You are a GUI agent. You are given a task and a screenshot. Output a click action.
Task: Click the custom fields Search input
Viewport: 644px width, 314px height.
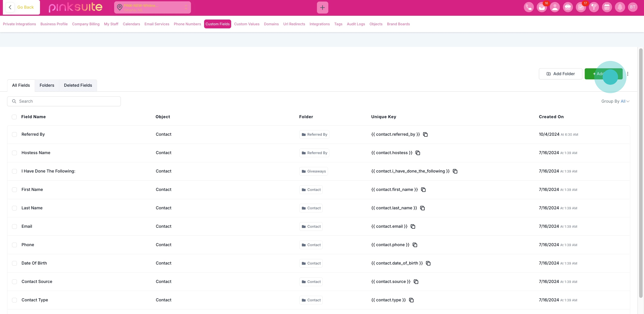pos(64,101)
